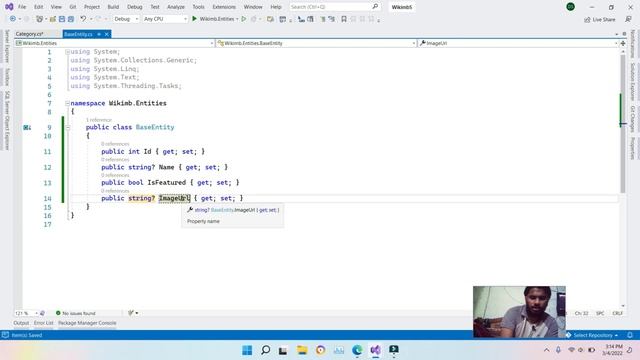Collapse the BaseEntity class block

coord(67,127)
